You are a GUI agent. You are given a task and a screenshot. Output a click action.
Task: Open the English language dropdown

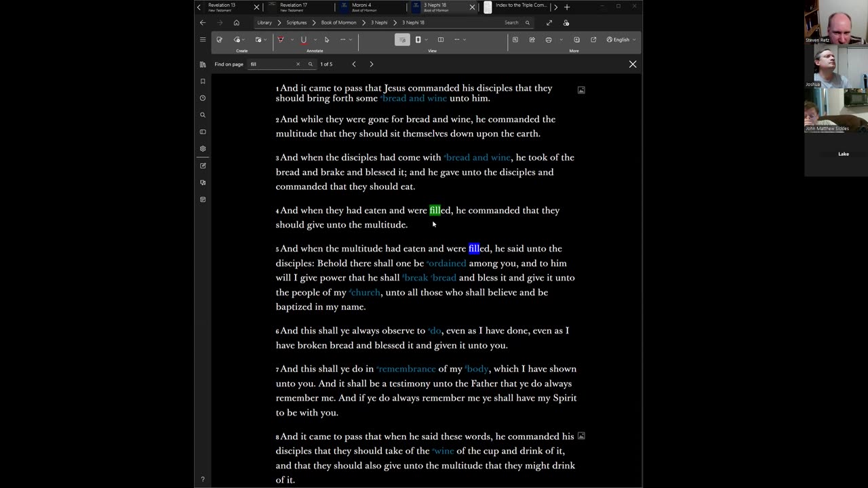tap(621, 40)
